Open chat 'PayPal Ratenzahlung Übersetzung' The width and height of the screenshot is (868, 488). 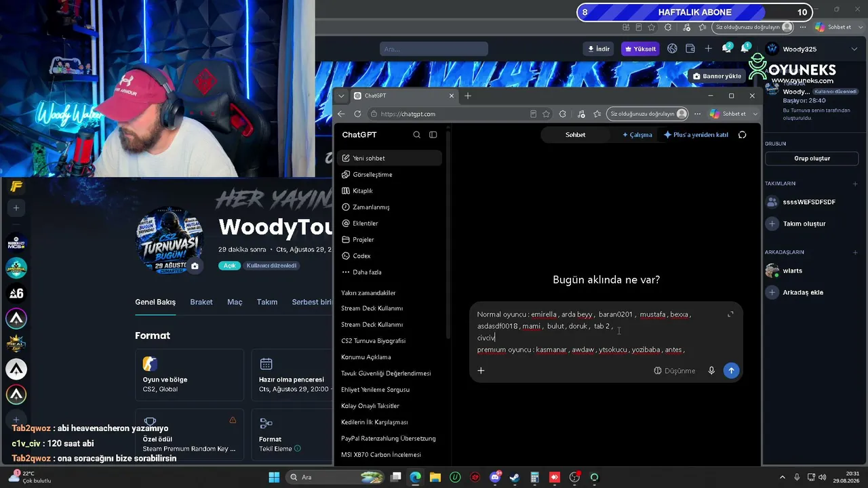pyautogui.click(x=389, y=439)
